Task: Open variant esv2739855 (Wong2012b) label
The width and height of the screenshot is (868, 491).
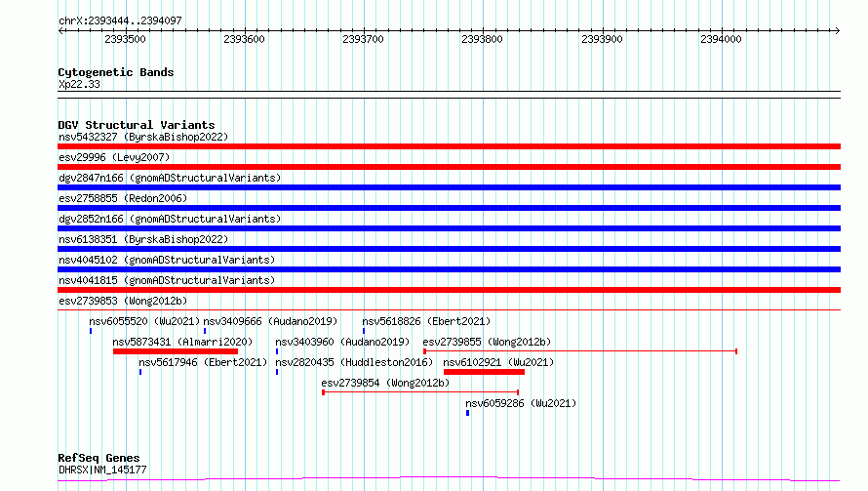Action: 487,342
